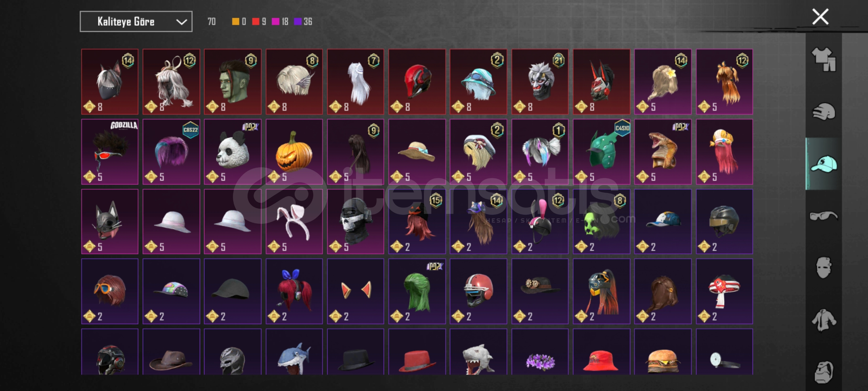The height and width of the screenshot is (391, 868).
Task: Open the jacket category icon
Action: (824, 320)
